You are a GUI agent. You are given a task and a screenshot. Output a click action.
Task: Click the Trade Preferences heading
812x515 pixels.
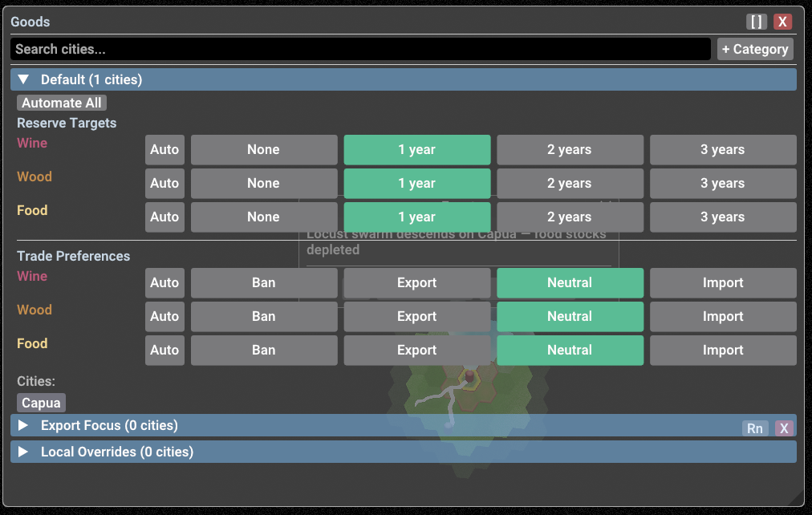[x=74, y=256]
